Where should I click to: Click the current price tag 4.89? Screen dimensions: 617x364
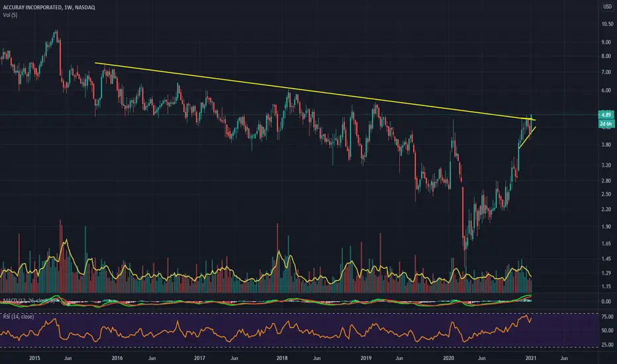[x=606, y=114]
